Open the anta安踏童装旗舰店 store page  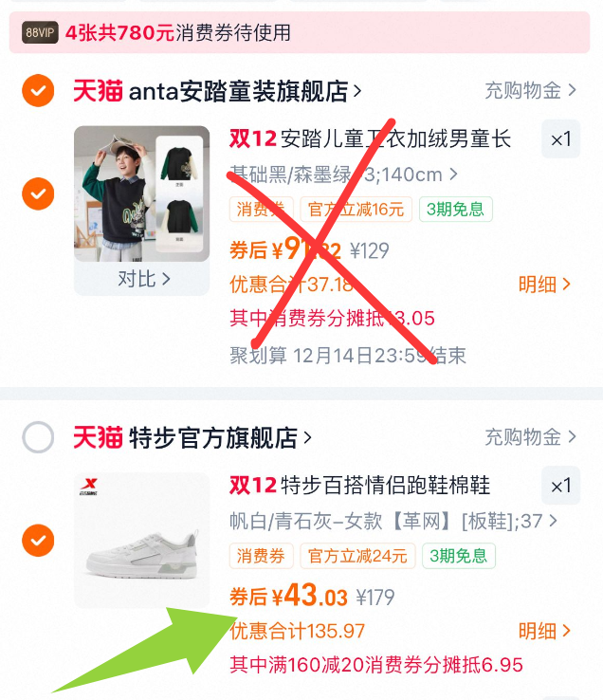(245, 91)
